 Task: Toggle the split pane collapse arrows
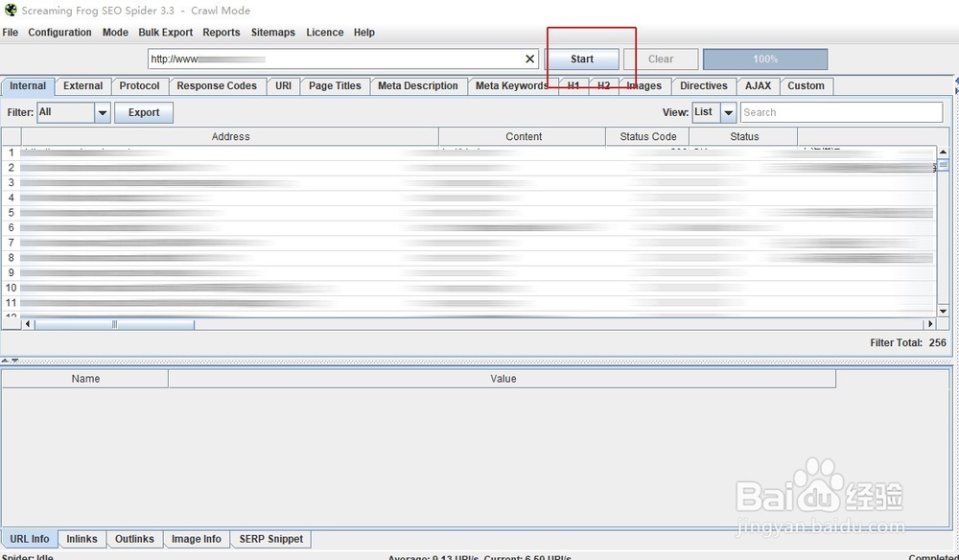click(x=11, y=361)
